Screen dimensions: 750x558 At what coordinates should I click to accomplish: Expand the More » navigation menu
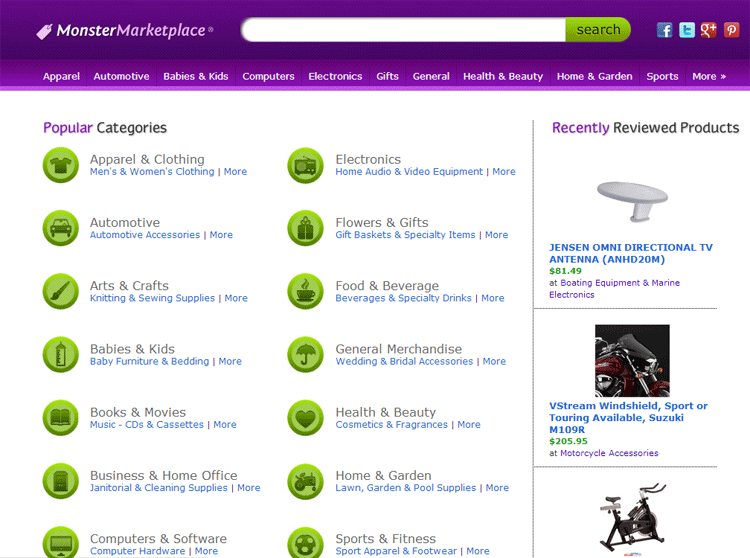click(x=709, y=76)
